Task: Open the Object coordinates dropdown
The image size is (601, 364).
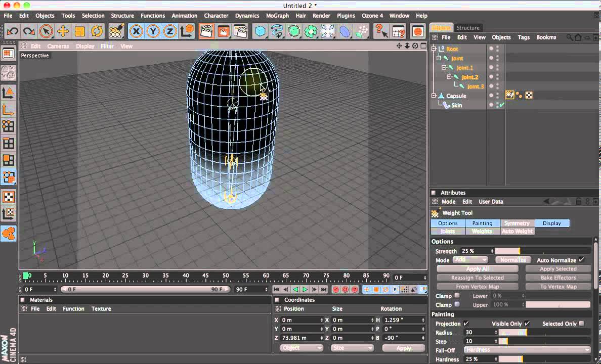Action: coord(302,348)
